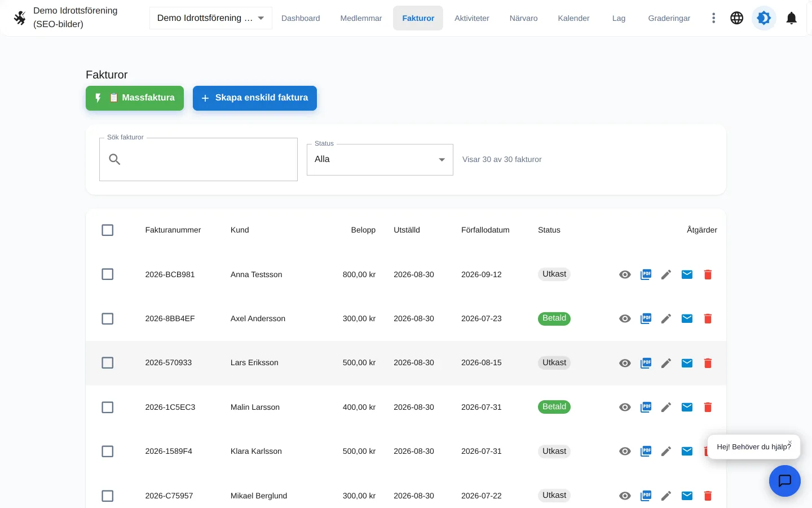Edit Lars Eriksson's invoice

click(x=667, y=363)
